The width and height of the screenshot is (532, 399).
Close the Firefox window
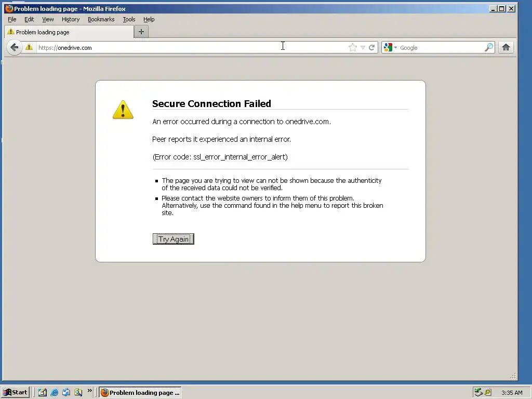(x=511, y=9)
